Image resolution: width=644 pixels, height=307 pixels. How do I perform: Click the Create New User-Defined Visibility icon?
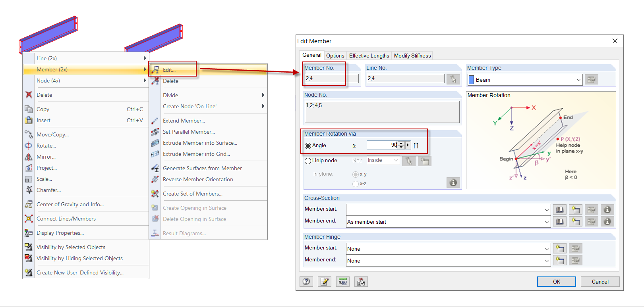point(29,272)
